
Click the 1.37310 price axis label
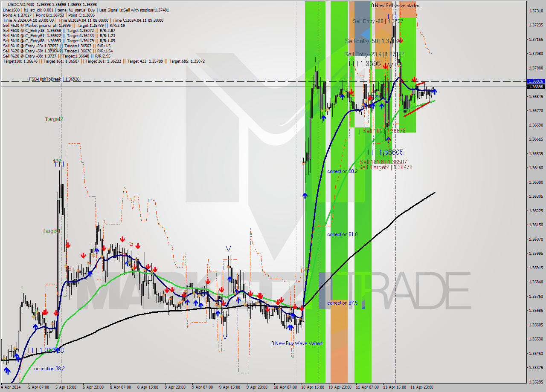coord(535,11)
